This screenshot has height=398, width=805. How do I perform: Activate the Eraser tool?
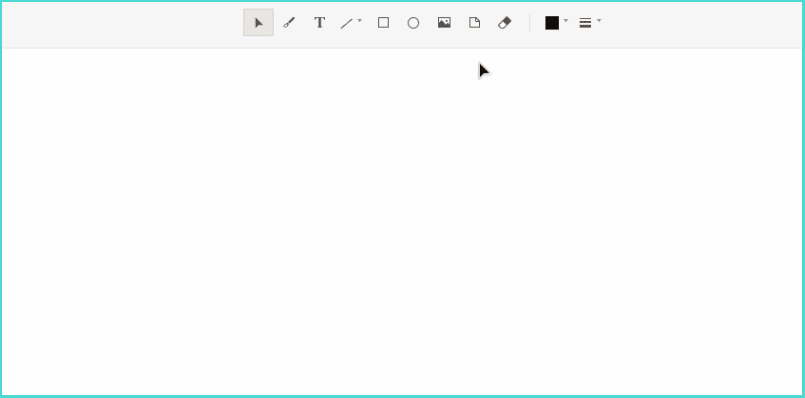505,23
